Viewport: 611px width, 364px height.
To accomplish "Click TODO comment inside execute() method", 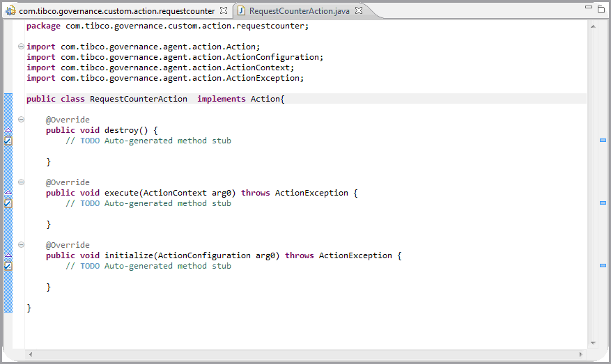I will 148,203.
